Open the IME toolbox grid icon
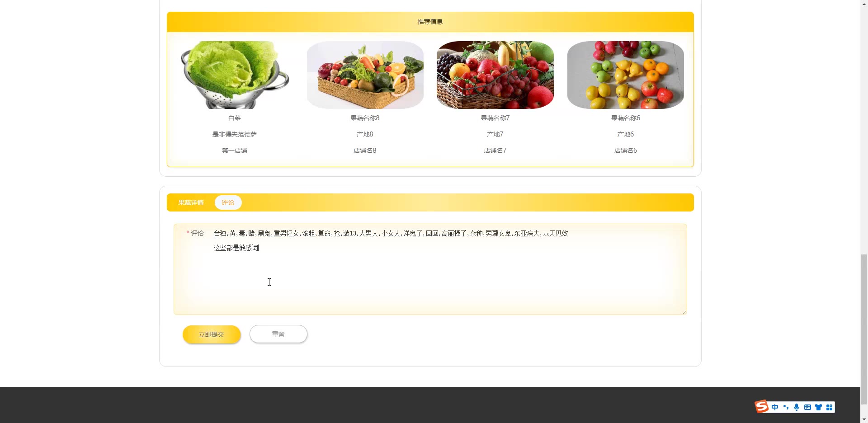This screenshot has height=423, width=868. coord(829,407)
